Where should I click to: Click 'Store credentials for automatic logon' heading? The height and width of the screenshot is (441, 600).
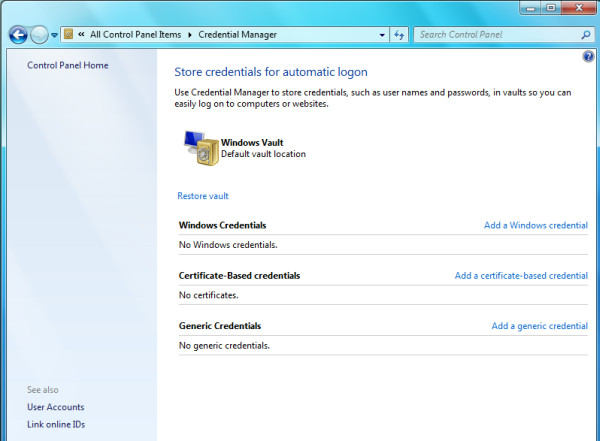coord(271,72)
